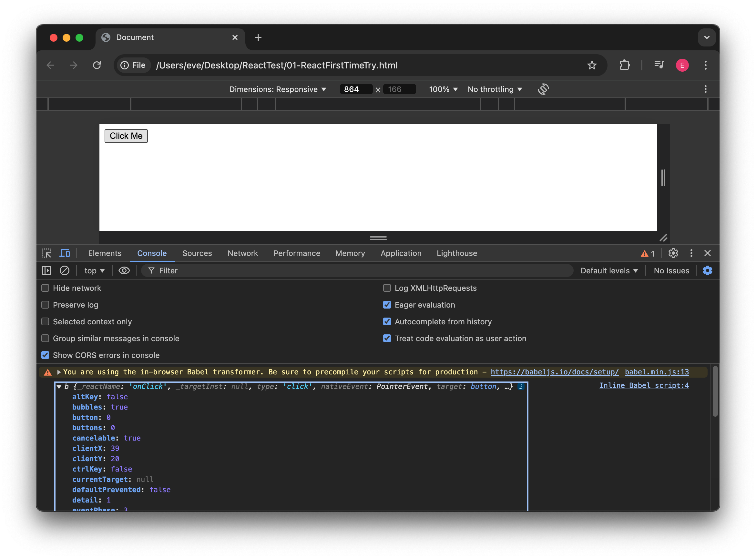
Task: Toggle the device toolbar
Action: click(64, 253)
